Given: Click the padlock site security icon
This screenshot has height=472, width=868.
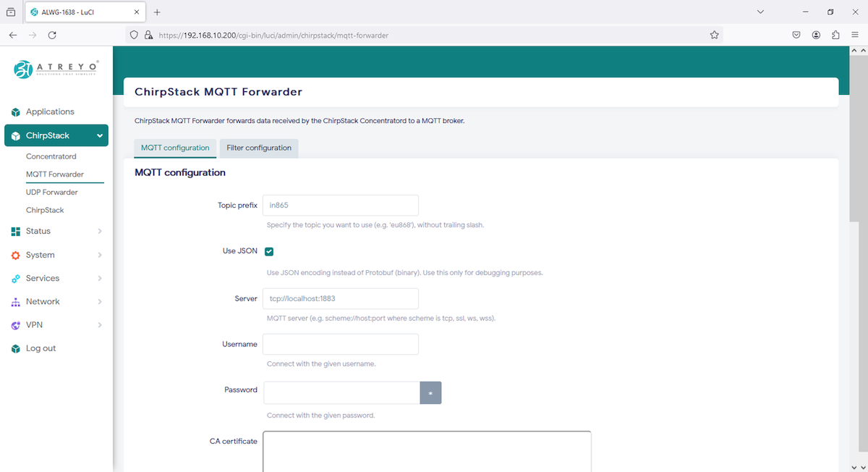Looking at the screenshot, I should [148, 35].
